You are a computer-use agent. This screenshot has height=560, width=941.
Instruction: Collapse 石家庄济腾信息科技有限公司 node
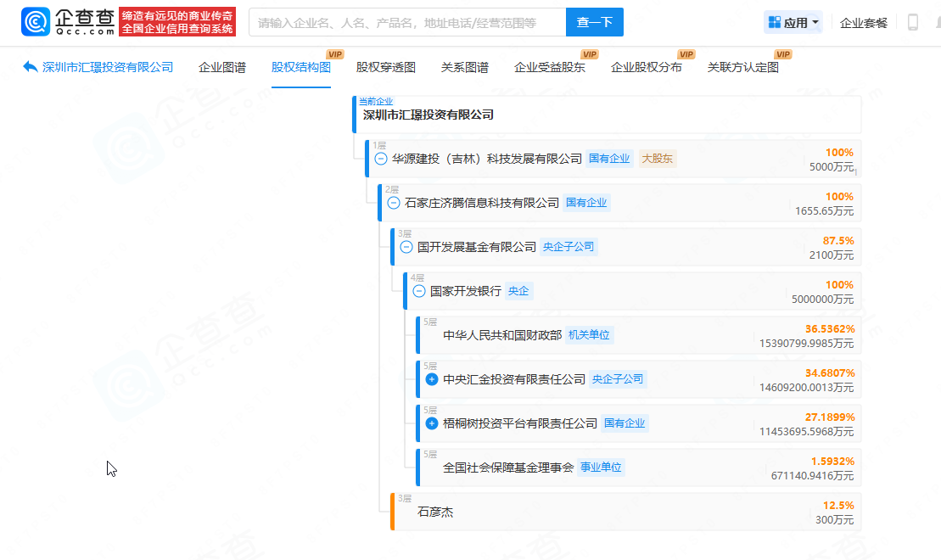pyautogui.click(x=393, y=203)
